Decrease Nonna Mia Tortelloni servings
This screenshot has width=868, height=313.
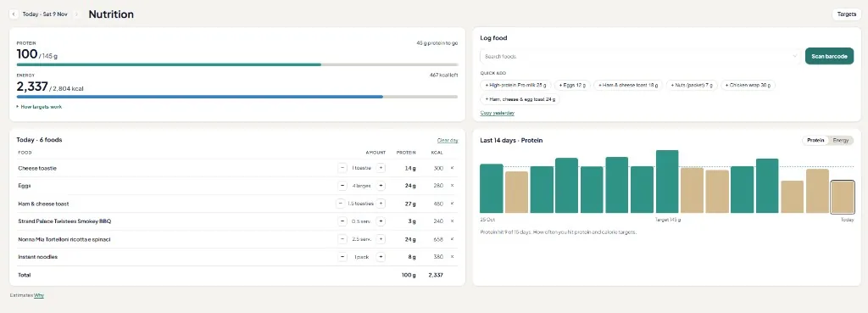tap(342, 238)
